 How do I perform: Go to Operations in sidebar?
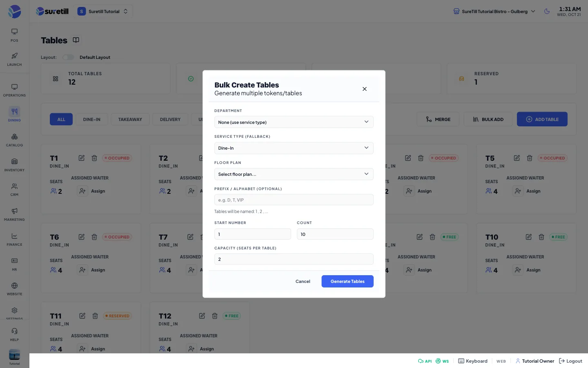(14, 90)
